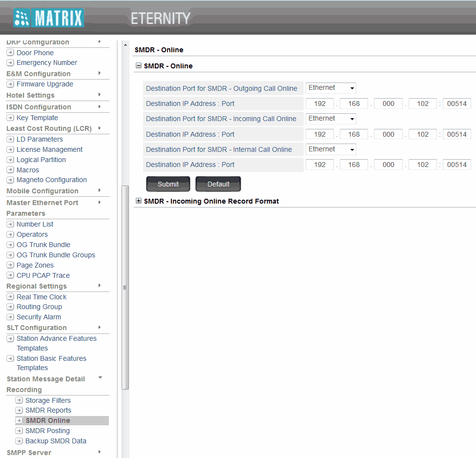Click third IP octet 000 for Outgoing Call

[x=388, y=104]
